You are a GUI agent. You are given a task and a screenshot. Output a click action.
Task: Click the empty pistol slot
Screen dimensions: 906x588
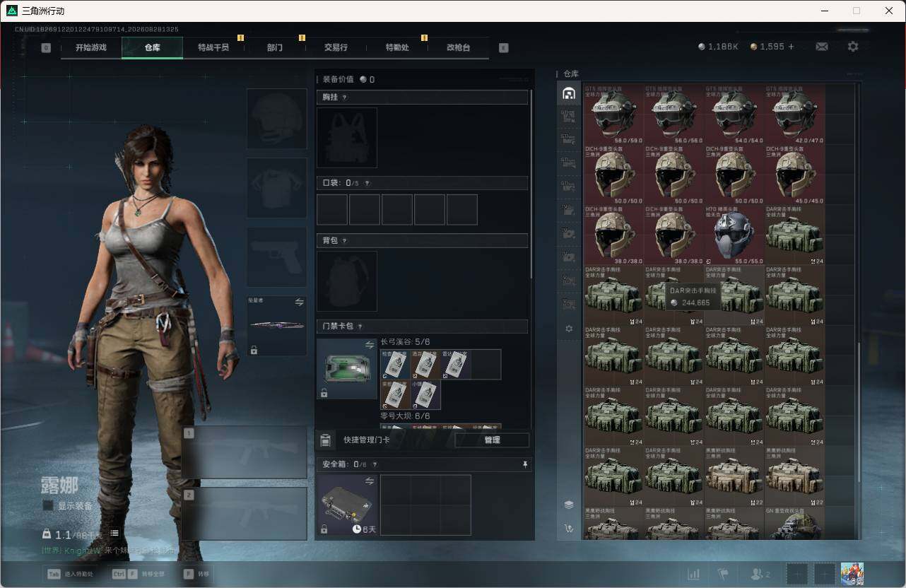point(276,257)
